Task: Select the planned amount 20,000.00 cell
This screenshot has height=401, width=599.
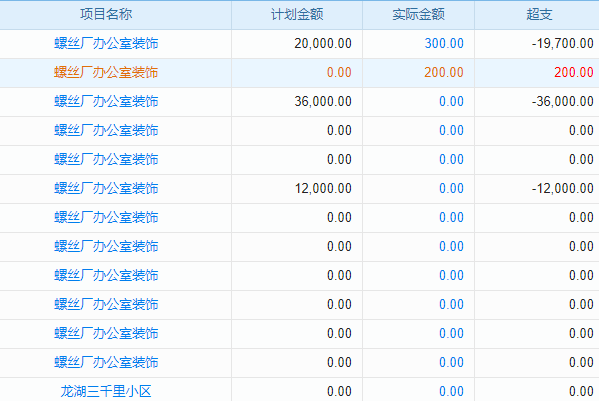Action: [x=323, y=44]
